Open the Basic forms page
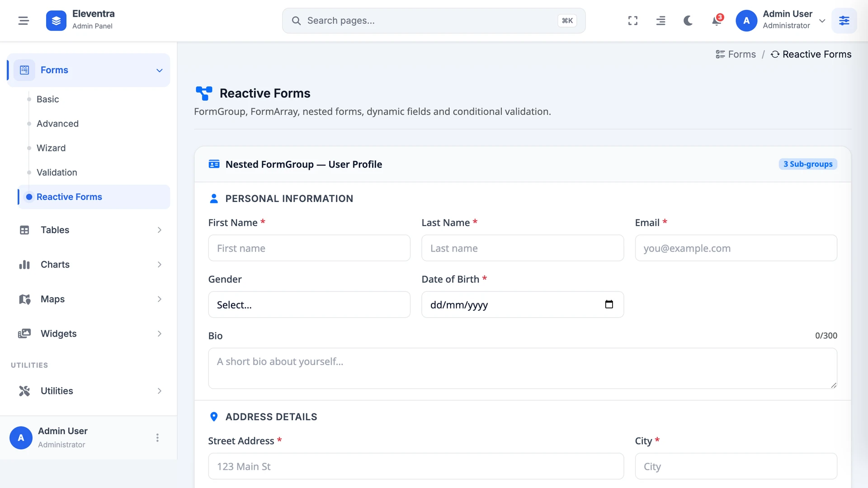868x488 pixels. (48, 99)
